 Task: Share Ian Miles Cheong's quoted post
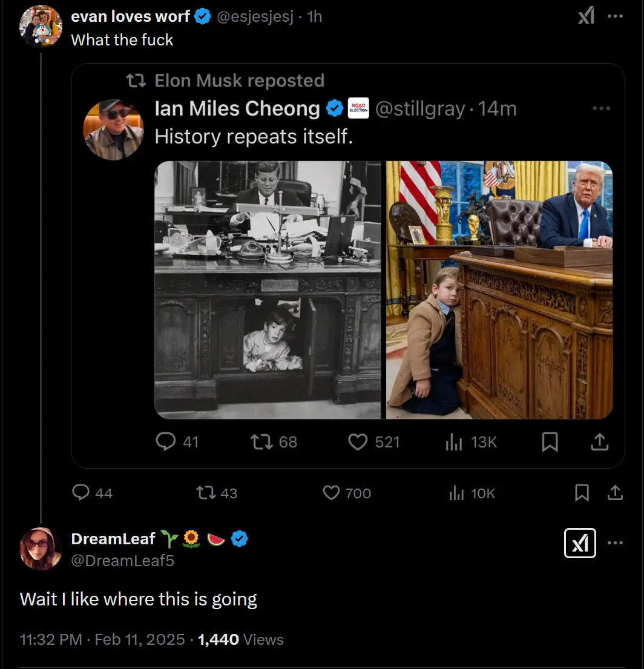pyautogui.click(x=599, y=441)
